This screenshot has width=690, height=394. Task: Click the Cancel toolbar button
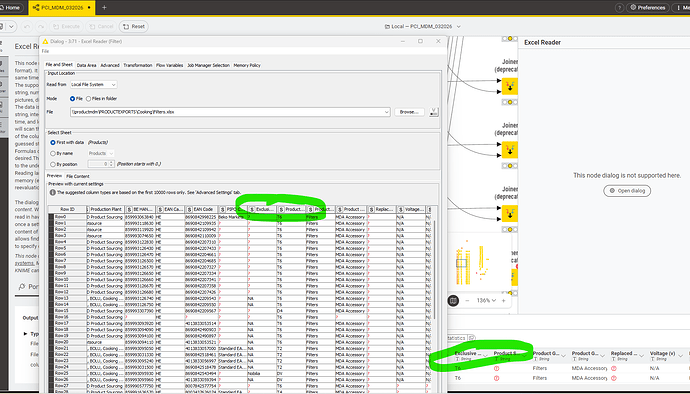(101, 26)
